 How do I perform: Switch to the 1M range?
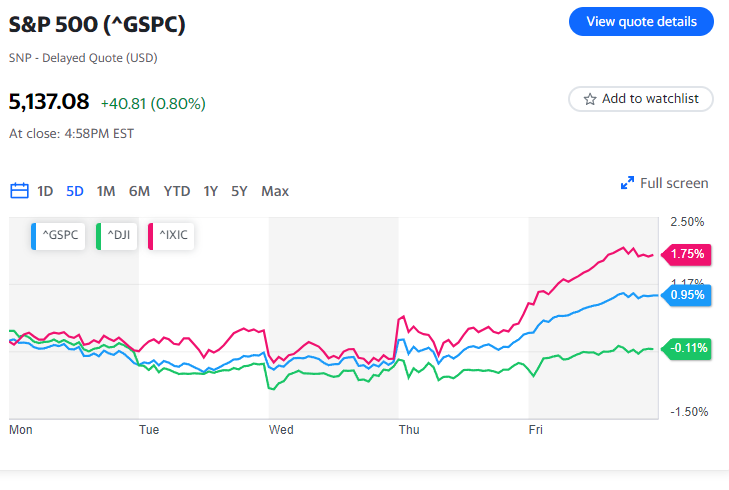tap(106, 191)
